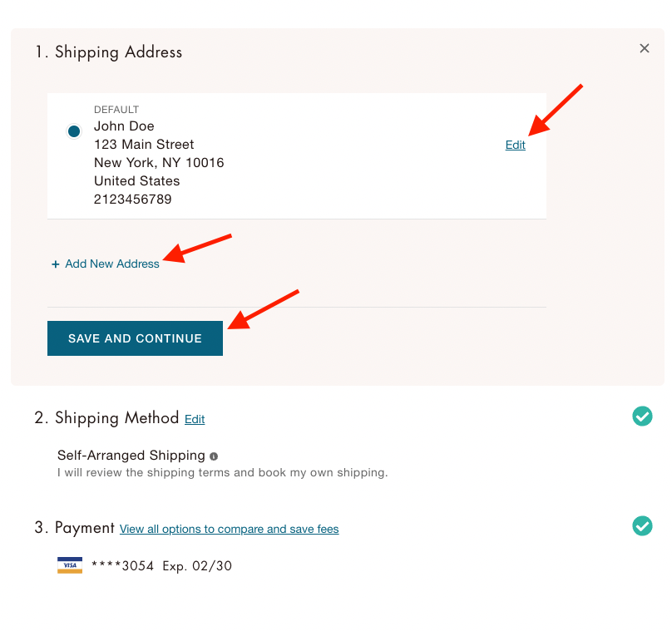This screenshot has height=631, width=672.
Task: Click the DEFAULT label above the address
Action: (x=116, y=110)
